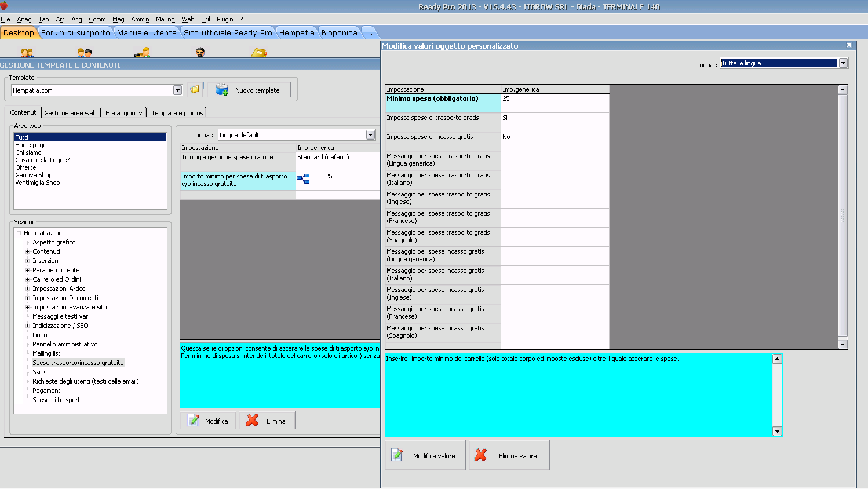
Task: Expand the Impostazioni Documenti tree node
Action: coord(27,298)
